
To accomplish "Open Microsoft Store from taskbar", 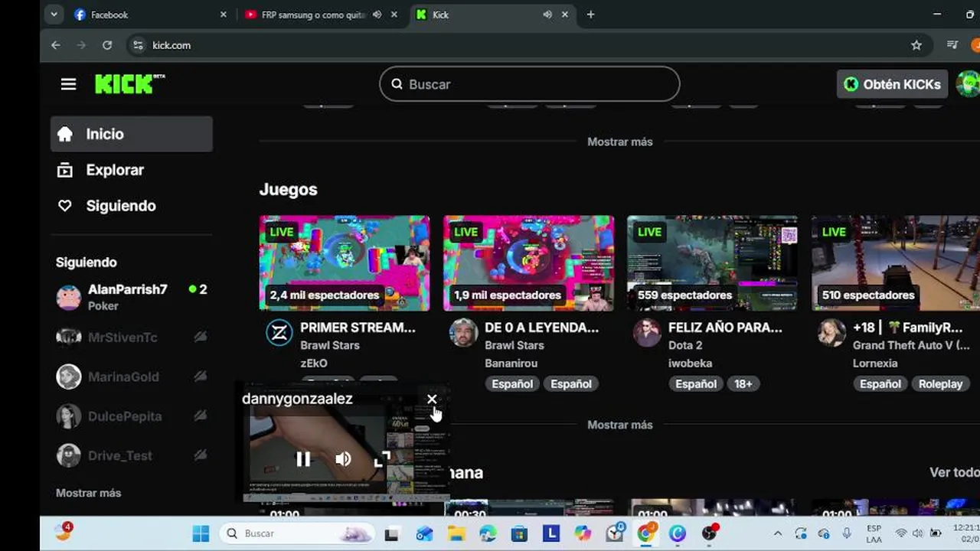I will click(519, 533).
